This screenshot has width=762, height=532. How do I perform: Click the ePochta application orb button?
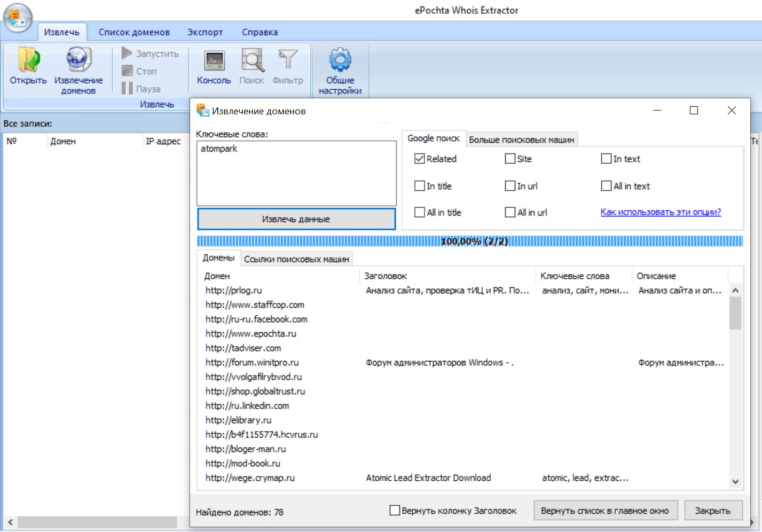[x=18, y=18]
